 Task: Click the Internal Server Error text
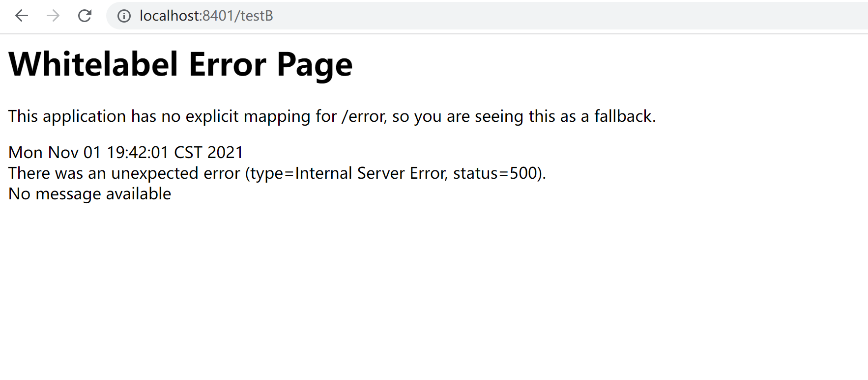[371, 173]
